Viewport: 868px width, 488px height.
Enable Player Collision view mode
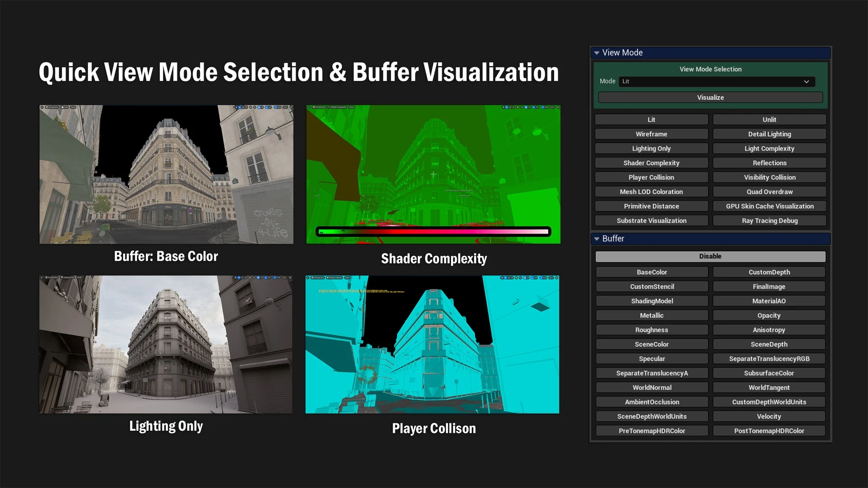click(651, 178)
